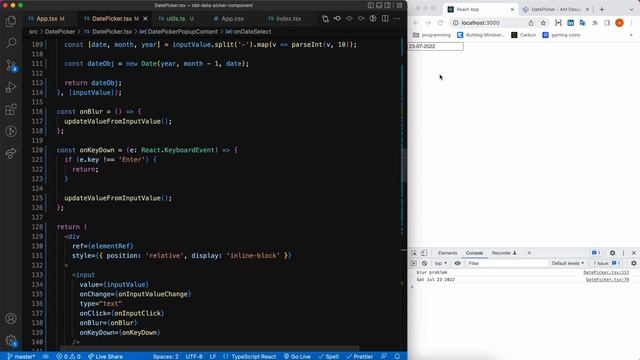The height and width of the screenshot is (360, 640).
Task: Open the programming bookmarks folder
Action: (x=432, y=35)
